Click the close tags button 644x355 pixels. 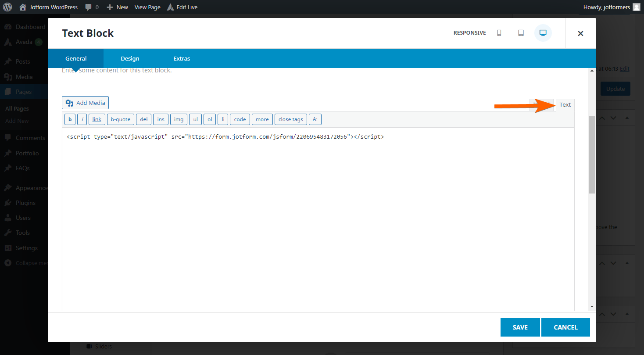pyautogui.click(x=291, y=119)
